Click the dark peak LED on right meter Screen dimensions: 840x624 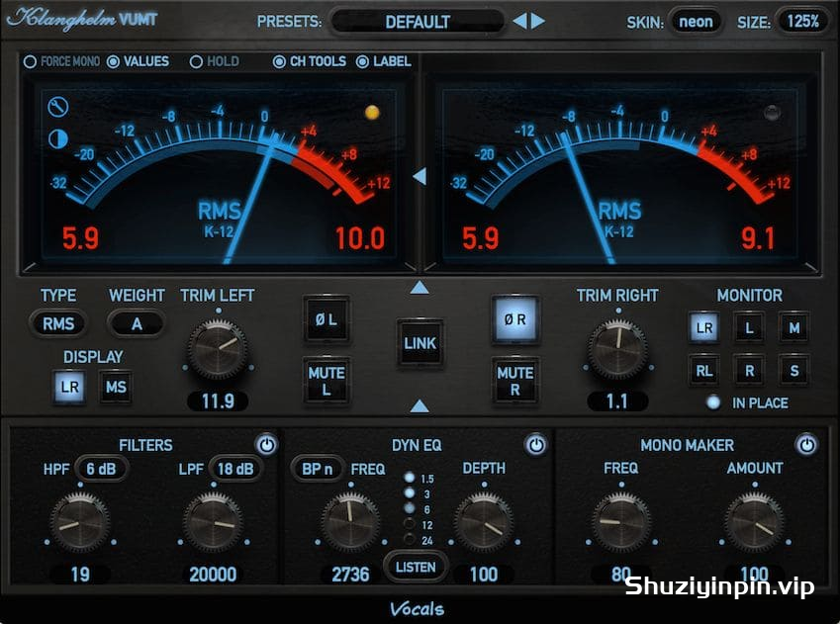[x=772, y=113]
